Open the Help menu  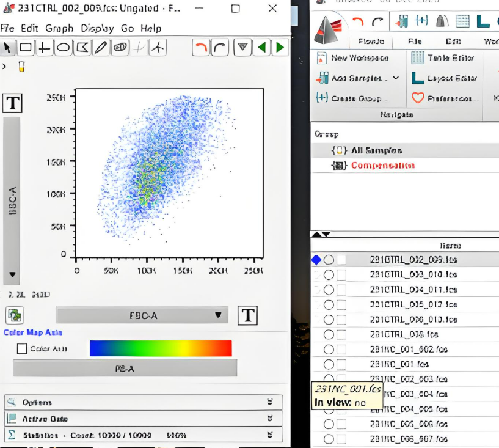click(x=151, y=28)
